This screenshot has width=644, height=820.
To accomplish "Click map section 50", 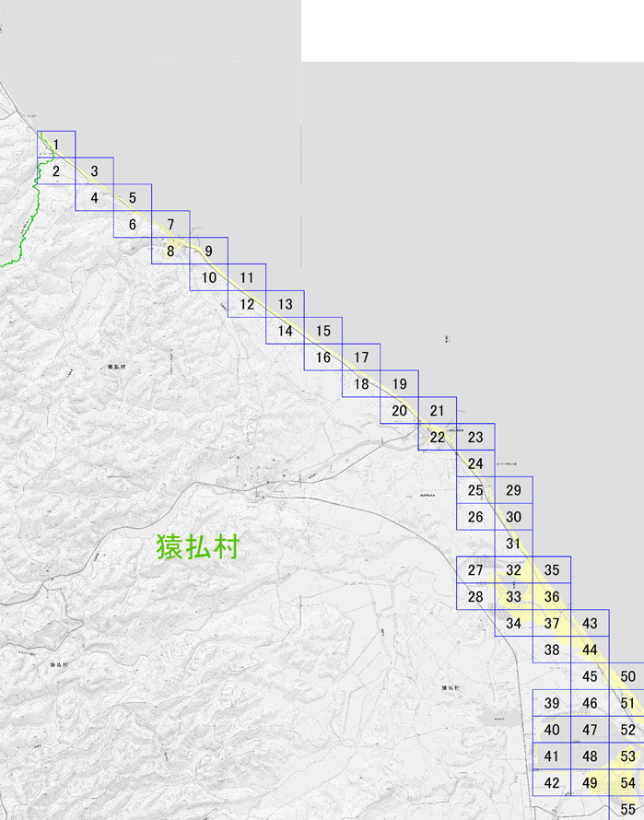I will [627, 676].
